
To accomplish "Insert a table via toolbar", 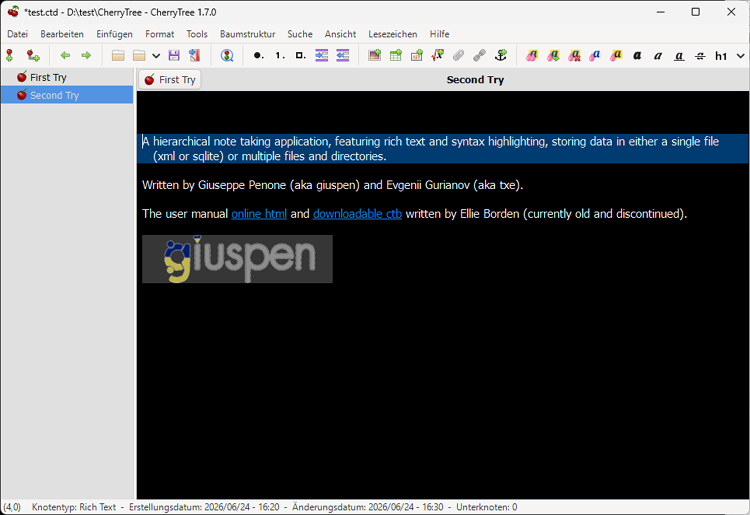I will pos(396,55).
